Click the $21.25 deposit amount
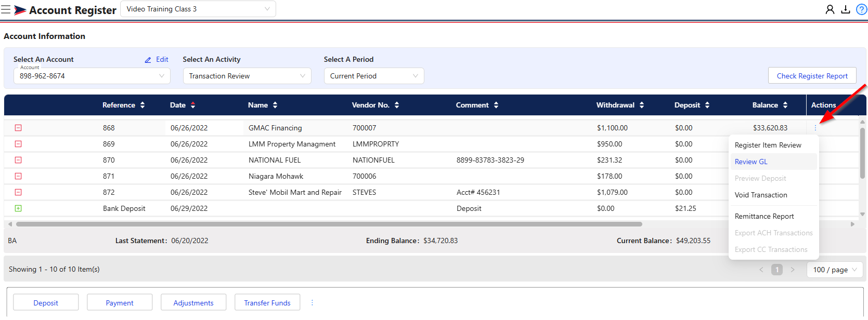The width and height of the screenshot is (868, 320). 685,208
